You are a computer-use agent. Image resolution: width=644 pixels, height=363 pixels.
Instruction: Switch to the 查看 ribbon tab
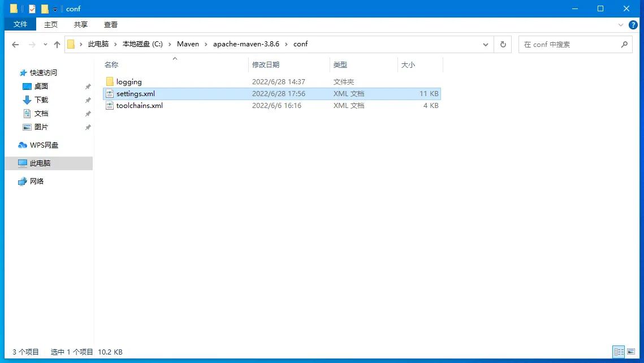click(x=110, y=24)
